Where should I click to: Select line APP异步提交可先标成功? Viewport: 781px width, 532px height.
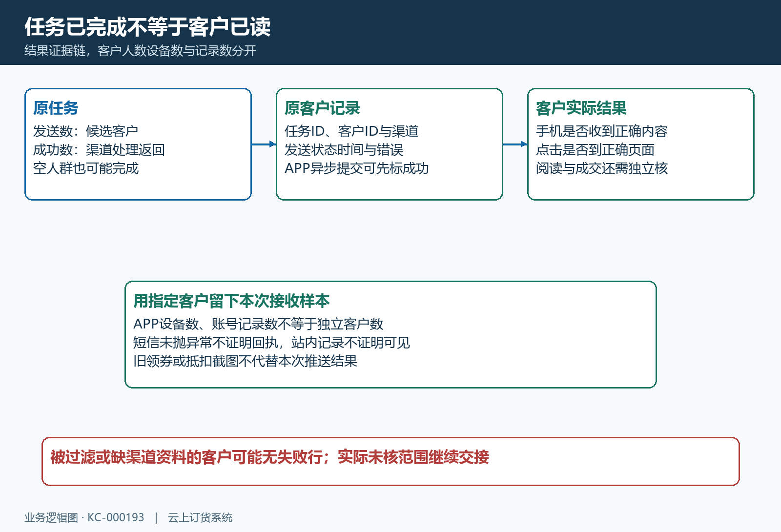357,168
